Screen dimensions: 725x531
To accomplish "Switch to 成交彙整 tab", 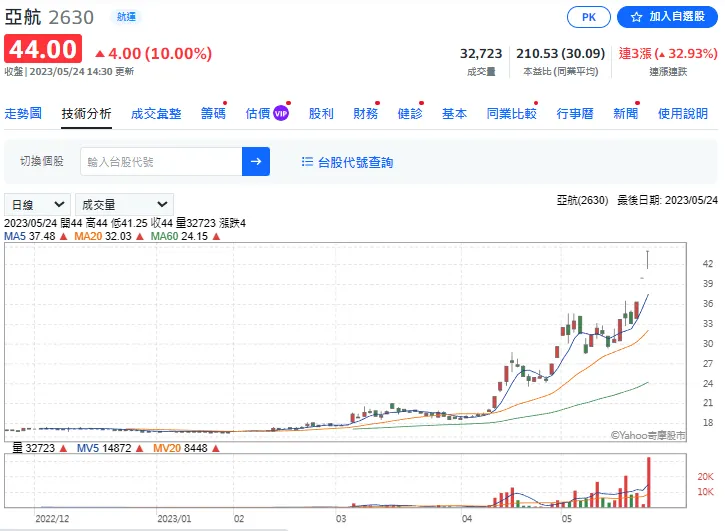I will (x=156, y=113).
